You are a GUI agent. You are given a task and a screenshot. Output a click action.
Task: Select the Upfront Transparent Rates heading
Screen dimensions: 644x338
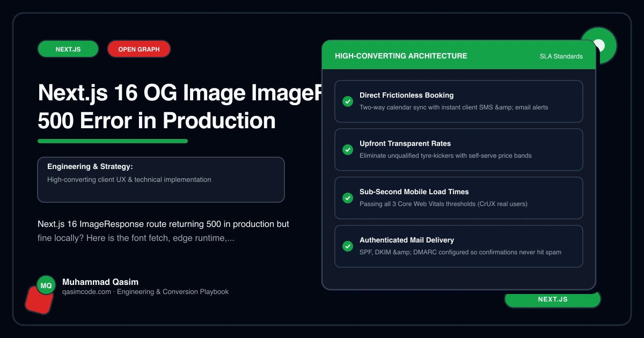click(405, 143)
